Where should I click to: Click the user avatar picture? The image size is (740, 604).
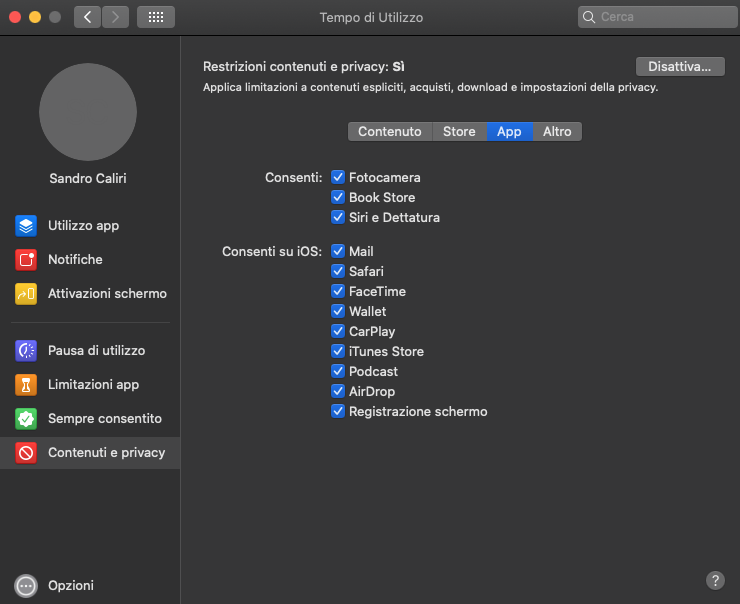tap(88, 112)
